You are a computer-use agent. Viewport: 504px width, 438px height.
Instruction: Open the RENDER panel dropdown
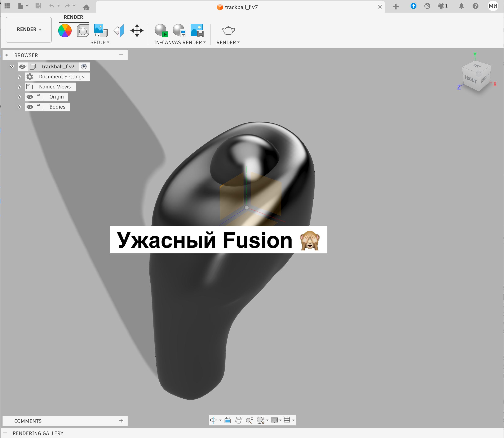[x=228, y=43]
